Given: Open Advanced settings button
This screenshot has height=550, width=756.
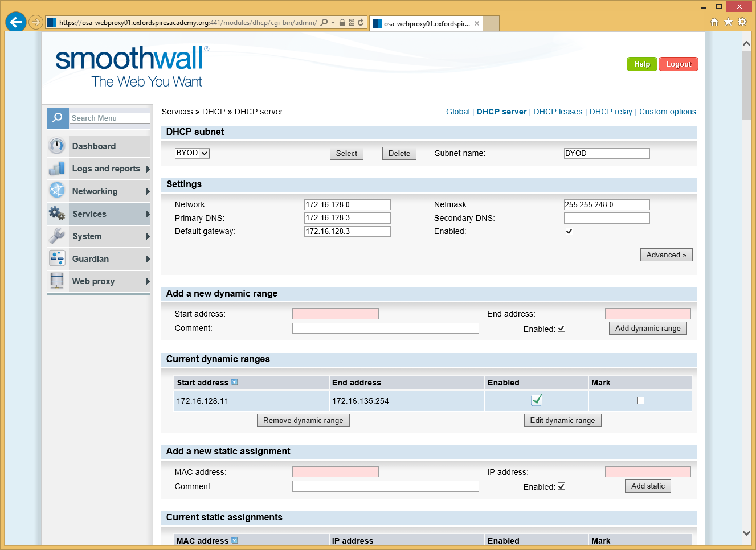Looking at the screenshot, I should [666, 255].
